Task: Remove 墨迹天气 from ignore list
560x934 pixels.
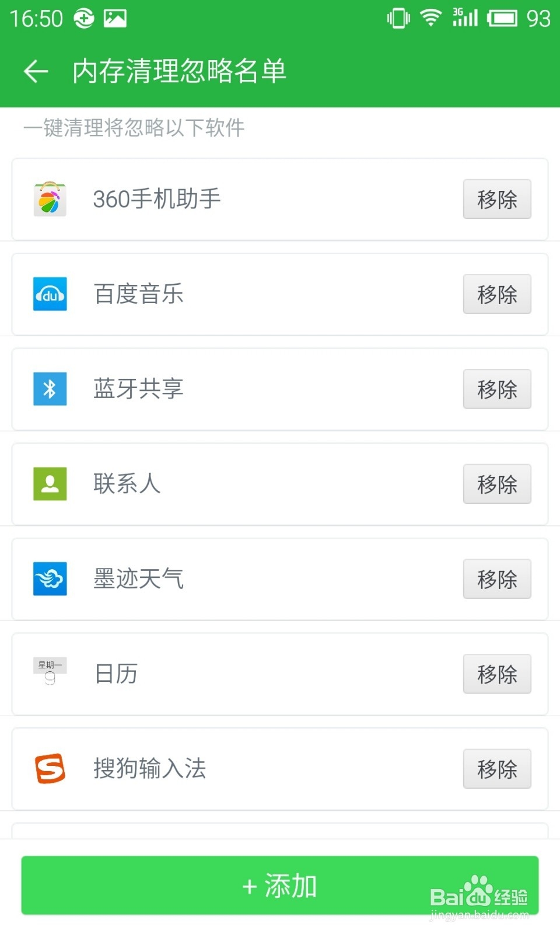Action: [497, 579]
